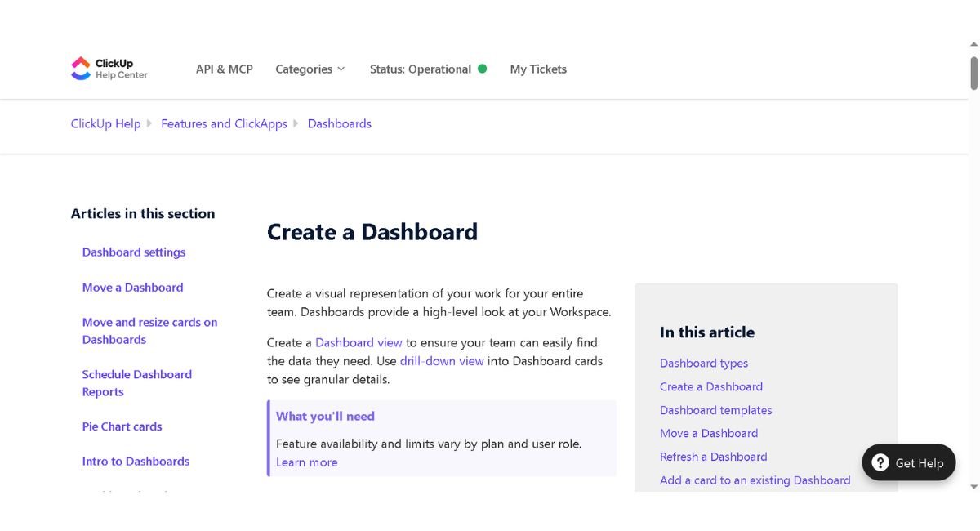
Task: Jump to Dashboard types section
Action: tap(704, 364)
